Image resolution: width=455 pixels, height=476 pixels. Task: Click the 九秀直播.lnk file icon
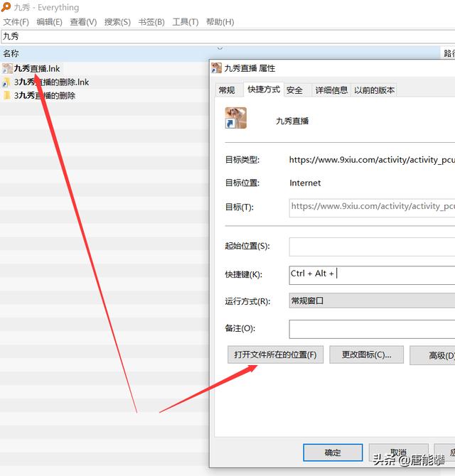7,69
